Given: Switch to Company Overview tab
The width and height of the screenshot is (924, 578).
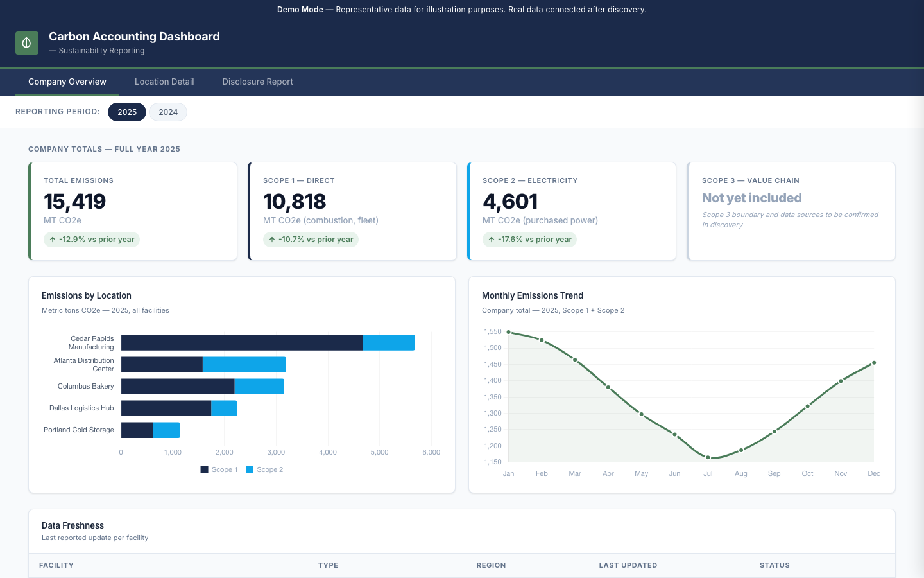Looking at the screenshot, I should [x=67, y=82].
